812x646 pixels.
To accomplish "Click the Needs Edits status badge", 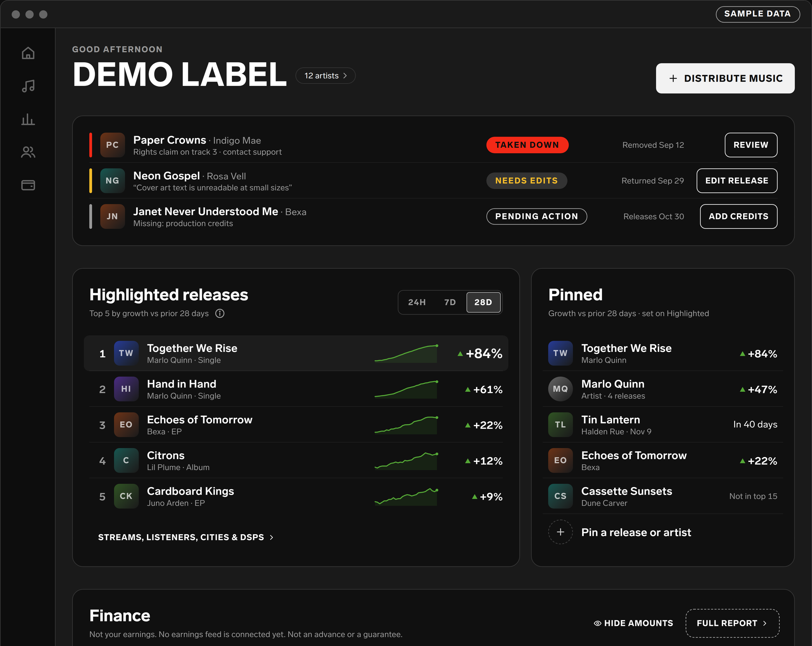I will 527,180.
